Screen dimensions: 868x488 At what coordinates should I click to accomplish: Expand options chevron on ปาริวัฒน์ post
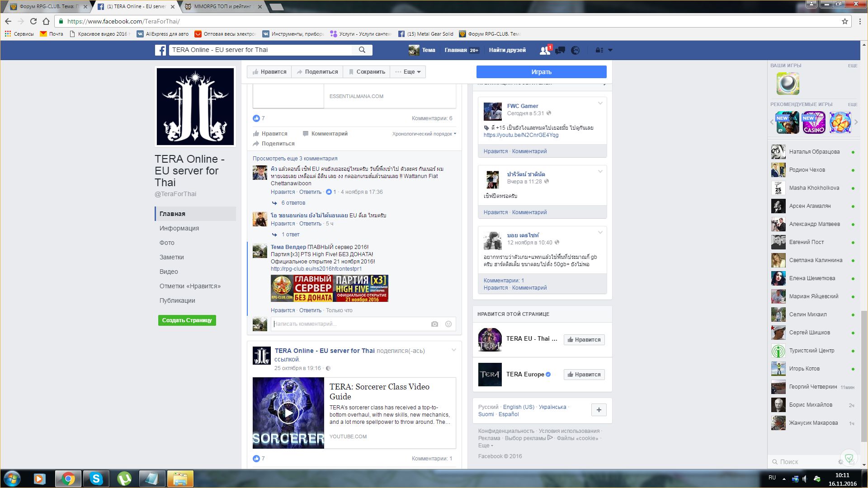point(600,171)
